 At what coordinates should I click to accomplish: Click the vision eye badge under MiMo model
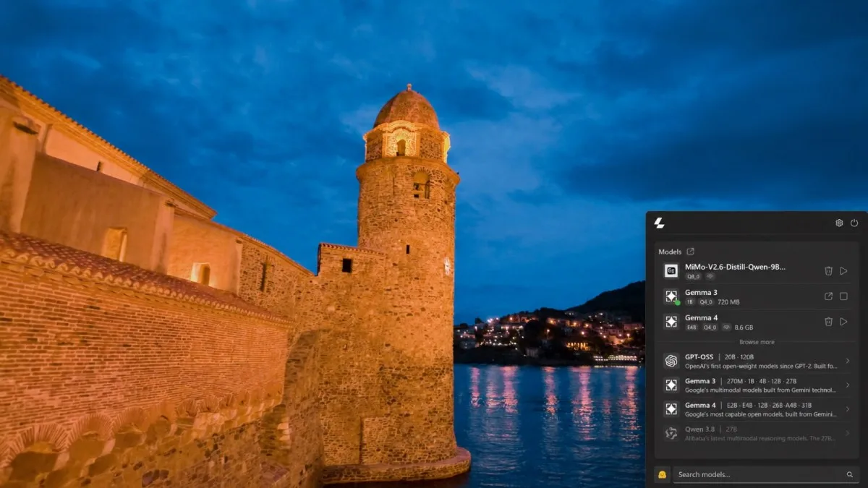[x=710, y=276]
